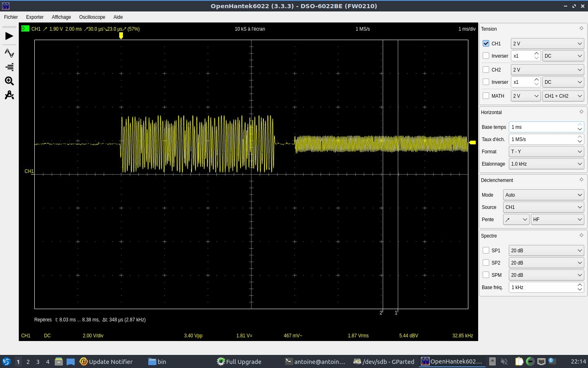Enable the SP1 spectrum checkbox
The width and height of the screenshot is (588, 368).
(486, 250)
